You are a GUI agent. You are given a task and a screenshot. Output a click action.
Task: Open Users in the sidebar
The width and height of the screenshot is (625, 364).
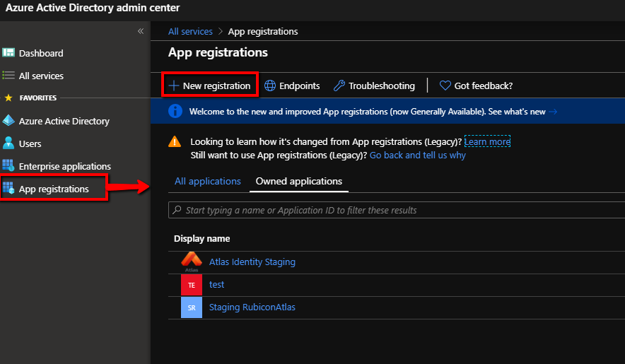point(30,143)
